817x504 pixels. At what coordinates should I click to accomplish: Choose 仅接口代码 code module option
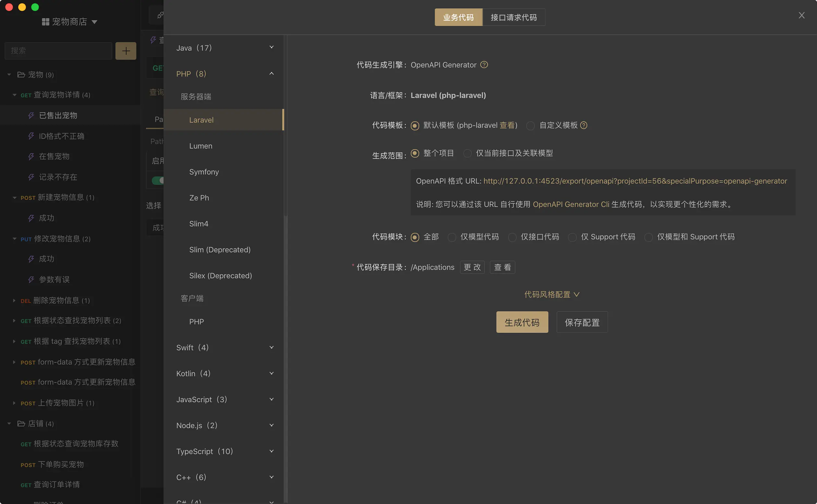pos(512,237)
